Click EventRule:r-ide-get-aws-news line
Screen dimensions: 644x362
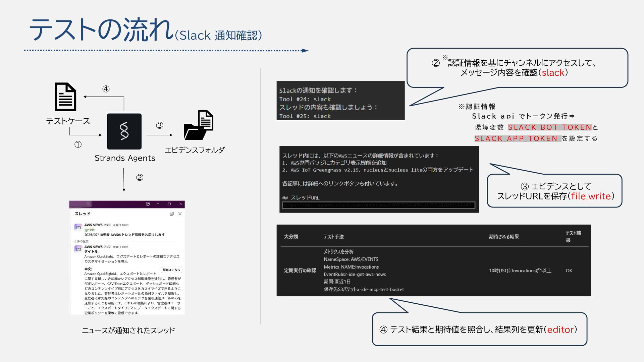pyautogui.click(x=355, y=275)
